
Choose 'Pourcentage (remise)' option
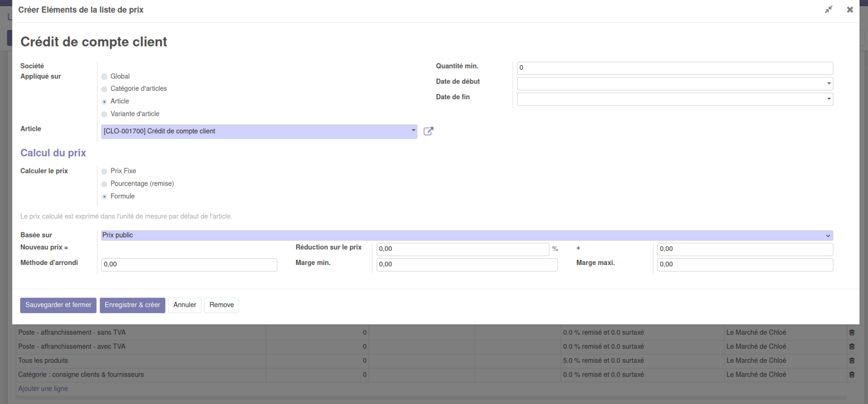[x=104, y=184]
